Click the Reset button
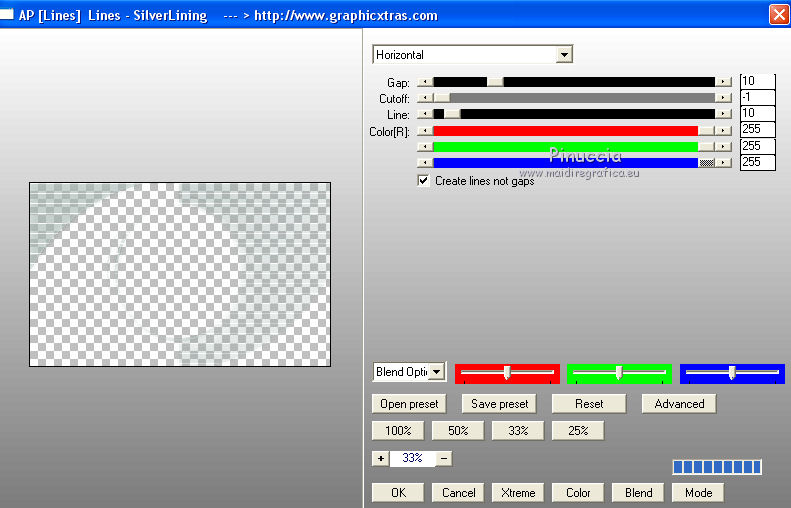Image resolution: width=791 pixels, height=508 pixels. point(589,404)
